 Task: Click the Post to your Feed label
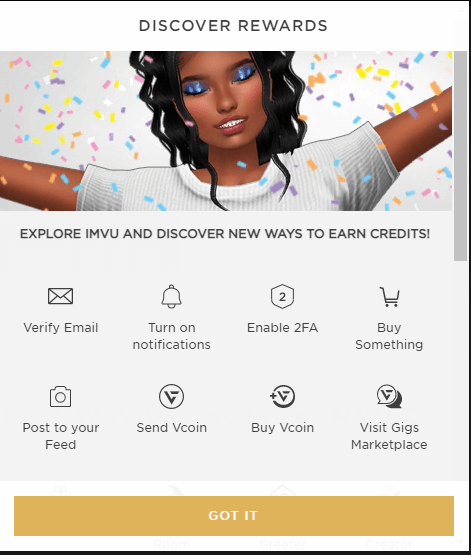point(61,436)
